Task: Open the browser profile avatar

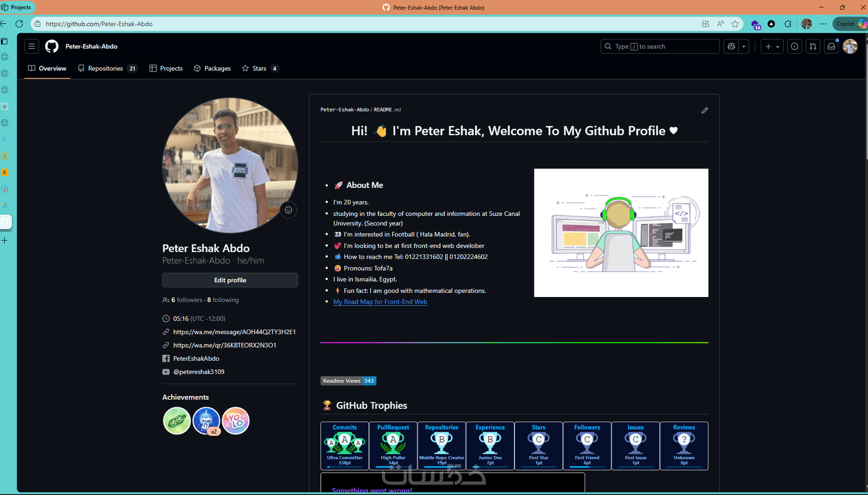Action: [x=807, y=24]
